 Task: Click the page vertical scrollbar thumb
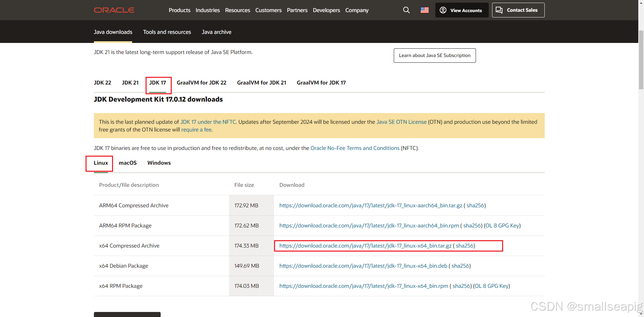click(641, 60)
